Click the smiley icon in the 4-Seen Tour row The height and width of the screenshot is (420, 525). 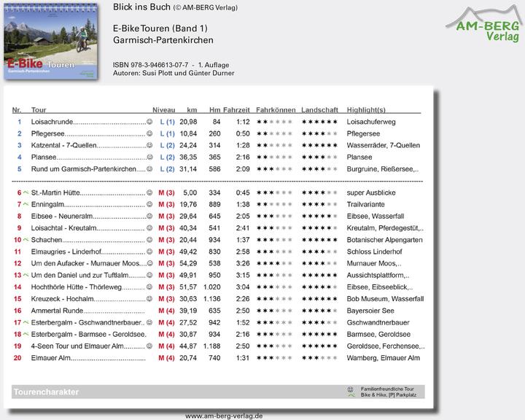coord(149,346)
